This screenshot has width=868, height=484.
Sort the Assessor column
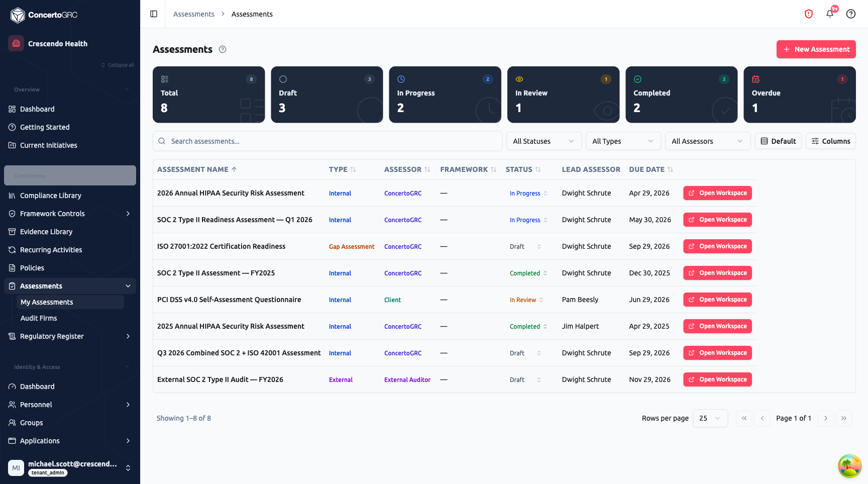tap(427, 169)
